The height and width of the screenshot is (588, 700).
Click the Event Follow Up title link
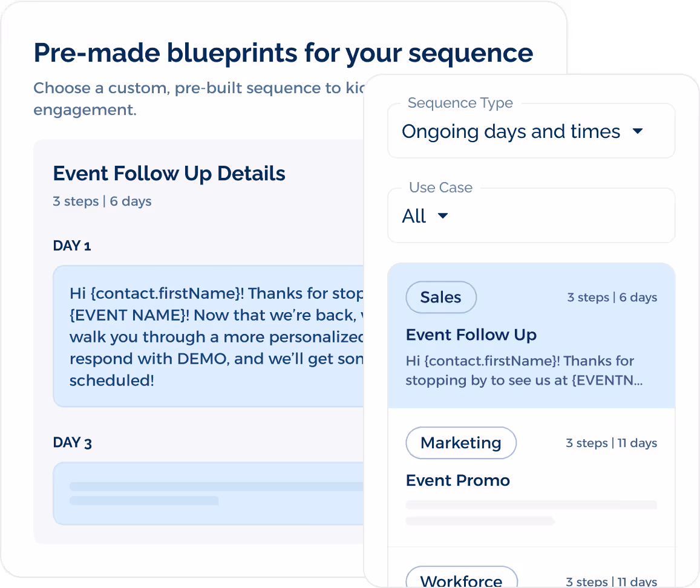471,335
